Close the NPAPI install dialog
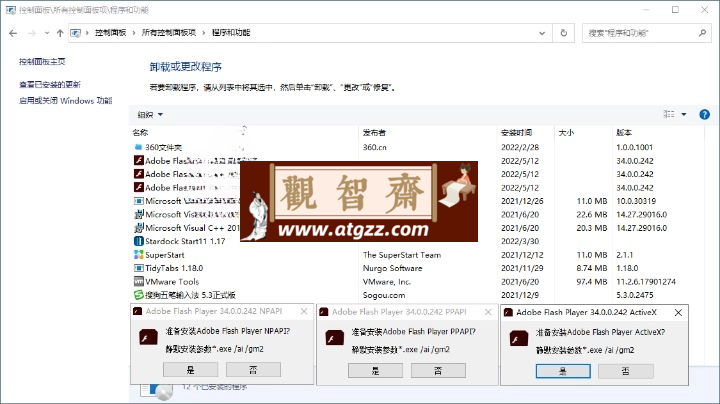 pos(304,311)
